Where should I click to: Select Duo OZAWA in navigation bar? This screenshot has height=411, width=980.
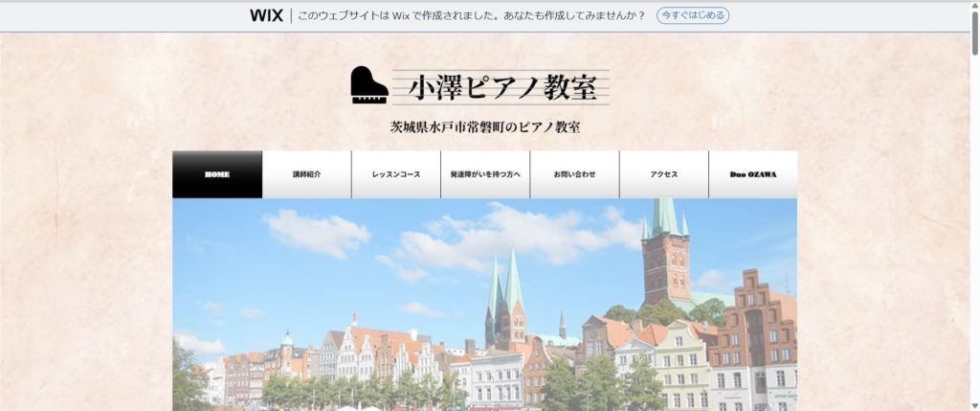point(753,174)
